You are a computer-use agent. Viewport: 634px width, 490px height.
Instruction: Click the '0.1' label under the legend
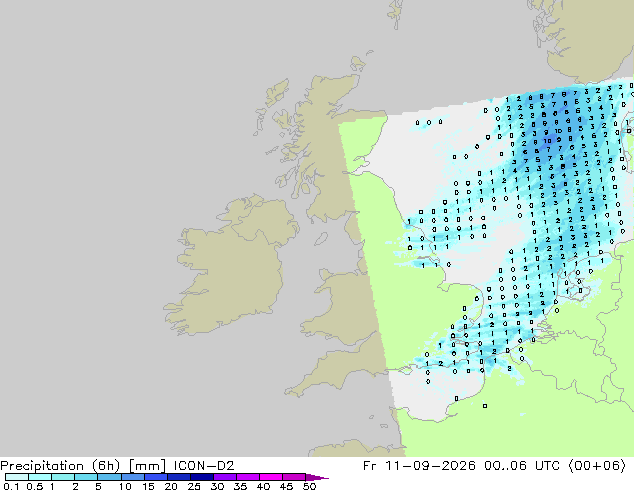[11, 486]
